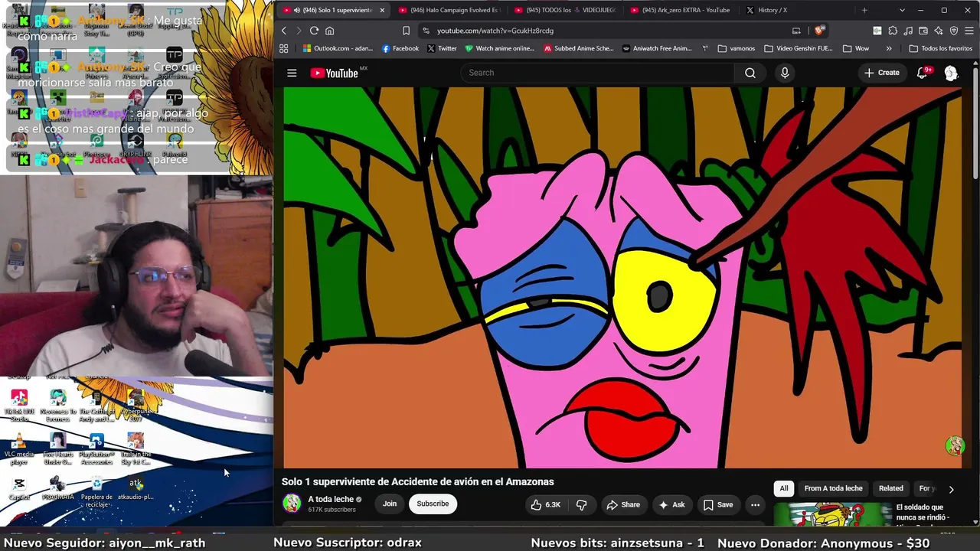Open the browser extensions puzzle icon
This screenshot has height=551, width=980.
point(891,31)
